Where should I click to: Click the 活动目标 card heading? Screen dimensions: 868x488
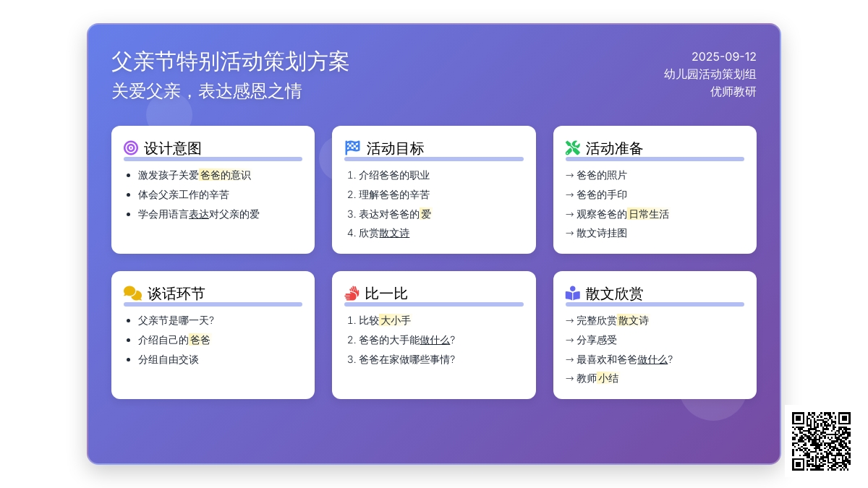tap(395, 148)
